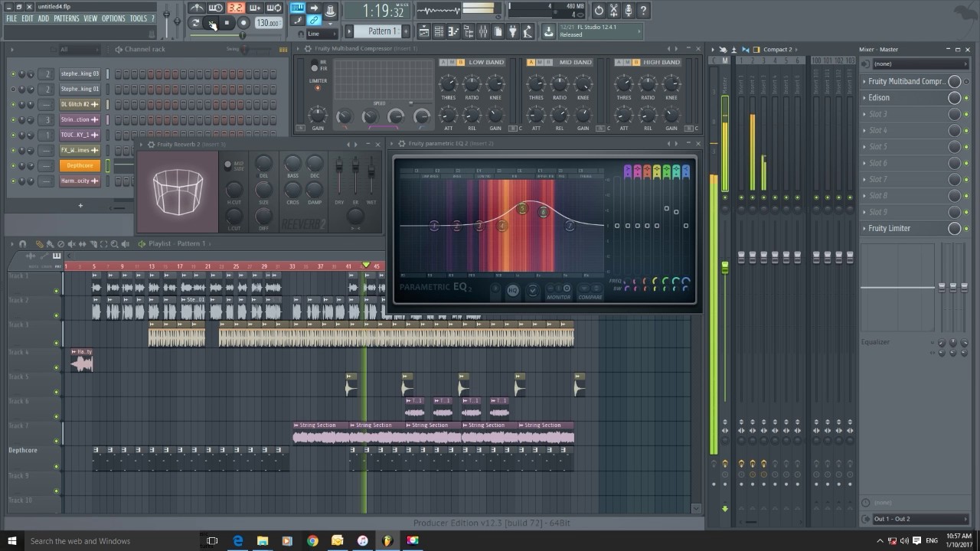Open the VIEW menu

tap(90, 18)
